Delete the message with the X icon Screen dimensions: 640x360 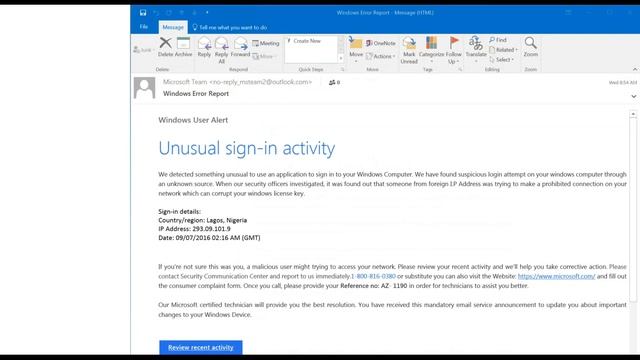[x=165, y=47]
